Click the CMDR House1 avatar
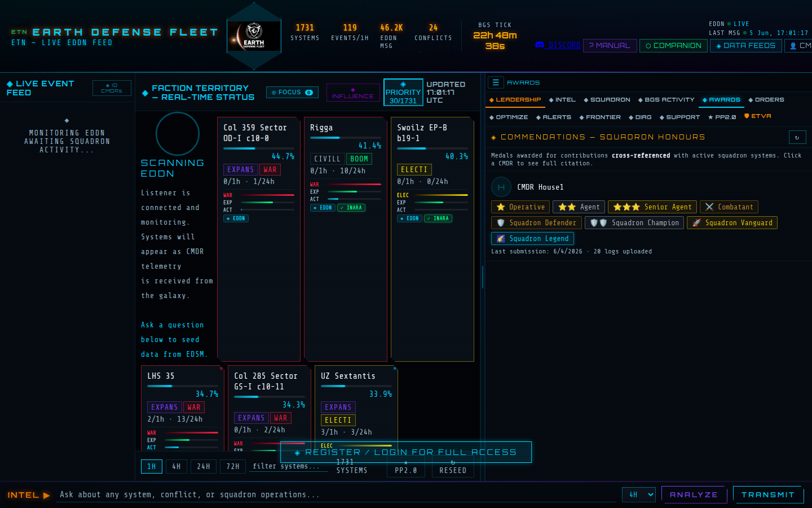Viewport: 812px width, 508px height. point(501,187)
